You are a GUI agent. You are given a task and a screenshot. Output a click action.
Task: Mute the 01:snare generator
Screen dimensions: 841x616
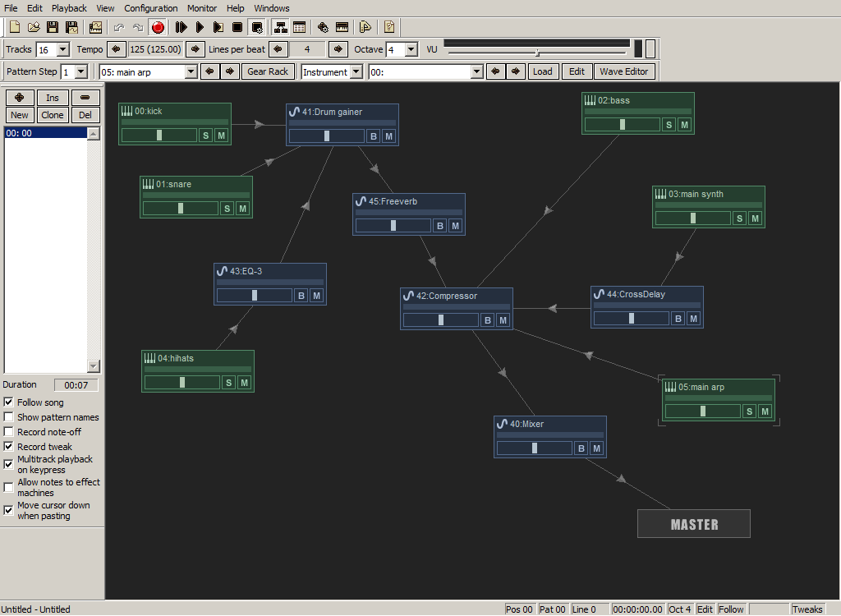pos(242,209)
